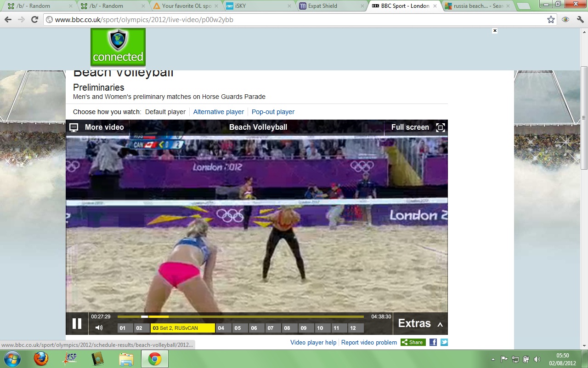
Task: Click the eye extension icon in toolbar
Action: (565, 19)
